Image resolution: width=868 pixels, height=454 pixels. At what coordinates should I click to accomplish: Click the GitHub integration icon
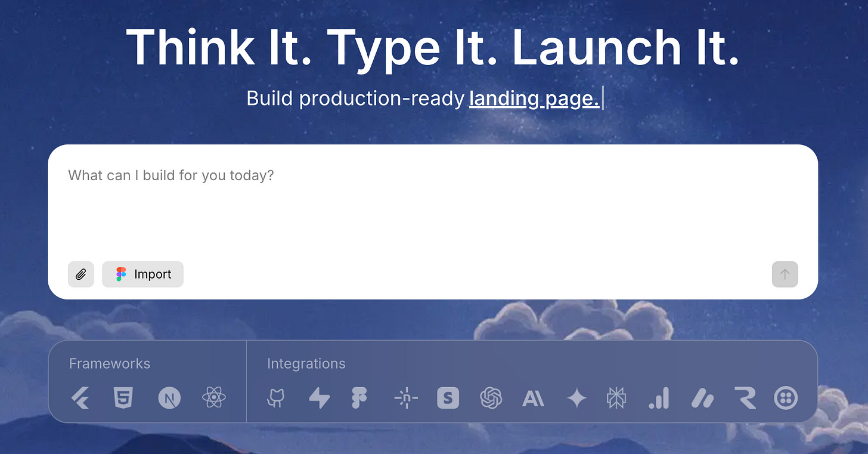click(275, 398)
